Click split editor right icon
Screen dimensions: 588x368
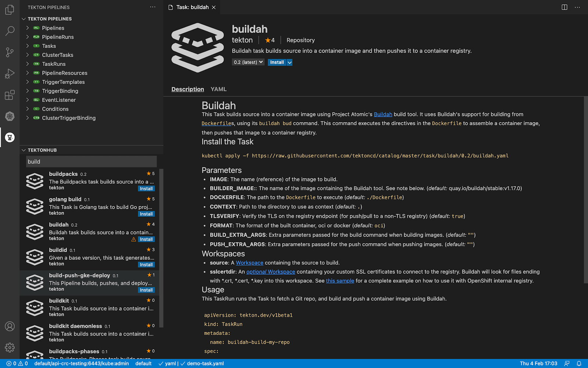564,7
